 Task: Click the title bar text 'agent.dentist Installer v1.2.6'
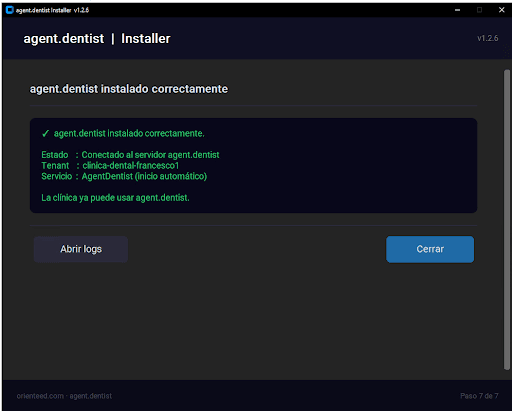pos(52,10)
